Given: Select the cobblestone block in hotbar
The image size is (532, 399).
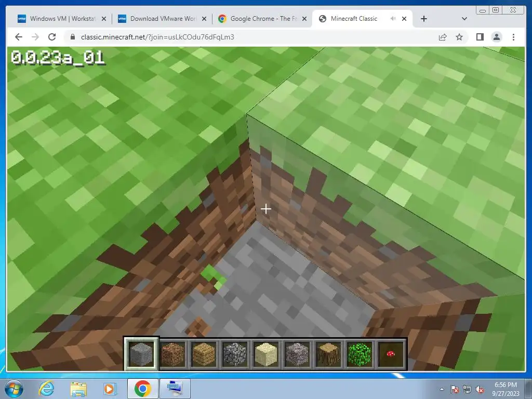Looking at the screenshot, I should click(x=235, y=354).
